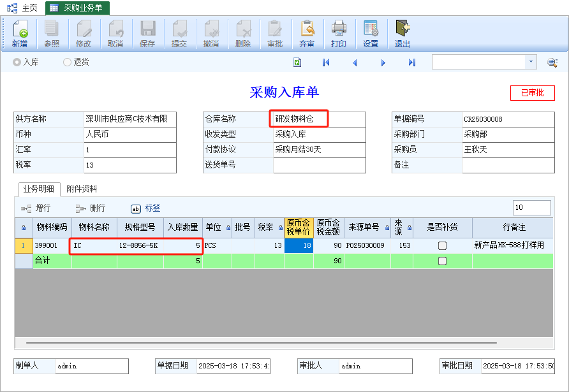
Task: Click the 保存 save floppy icon
Action: pos(147,34)
